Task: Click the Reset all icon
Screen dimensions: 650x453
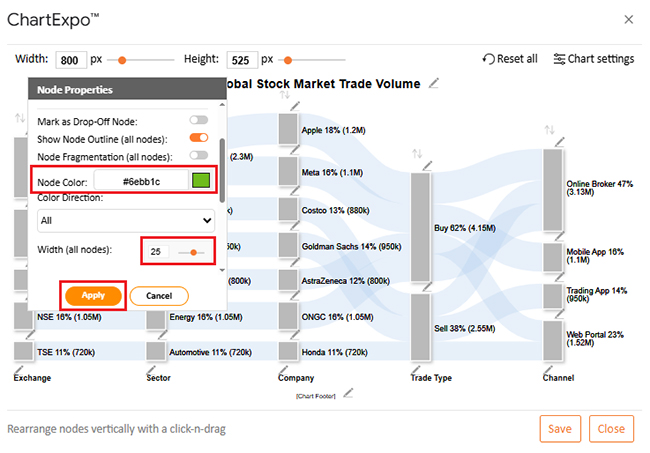Action: tap(488, 59)
